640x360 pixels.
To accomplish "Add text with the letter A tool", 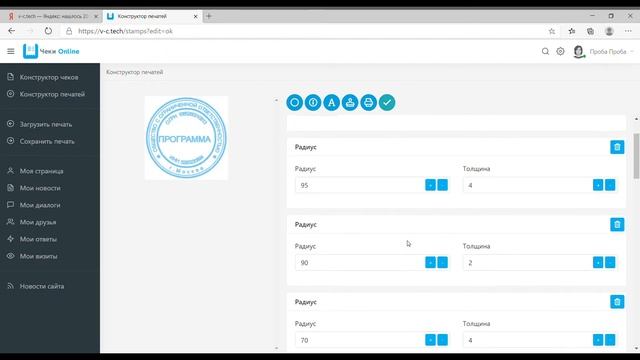I will click(x=331, y=102).
